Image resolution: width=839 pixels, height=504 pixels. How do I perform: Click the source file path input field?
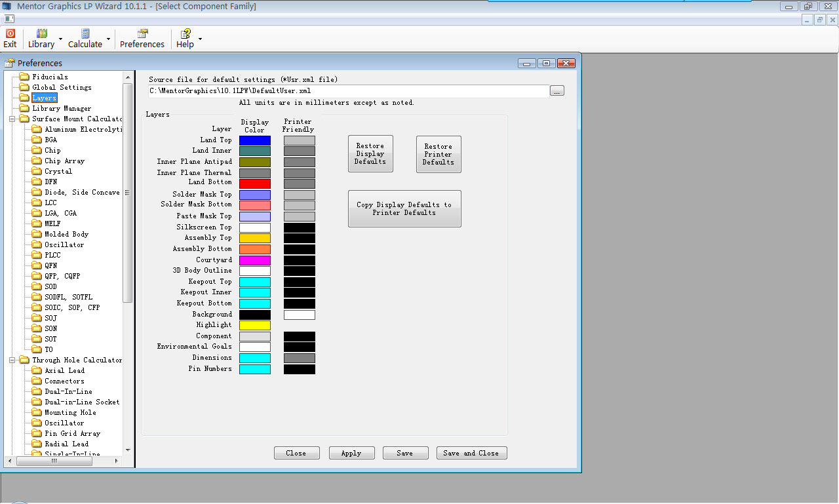[349, 91]
